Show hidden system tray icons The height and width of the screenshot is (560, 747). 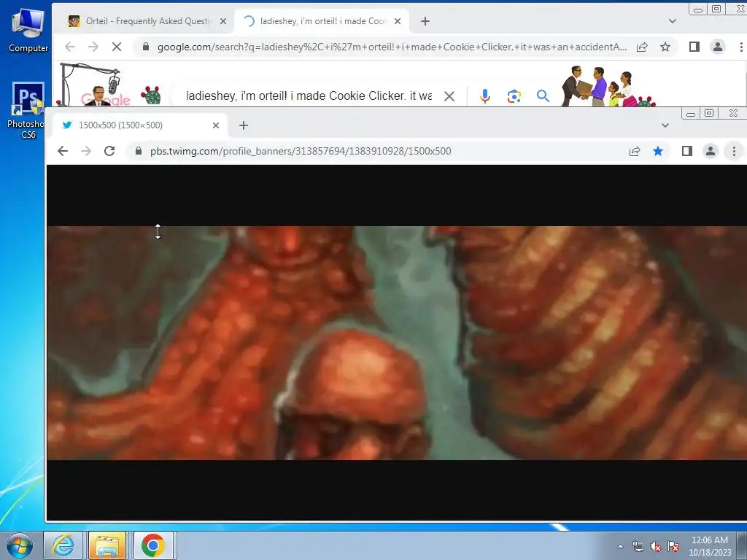click(620, 546)
